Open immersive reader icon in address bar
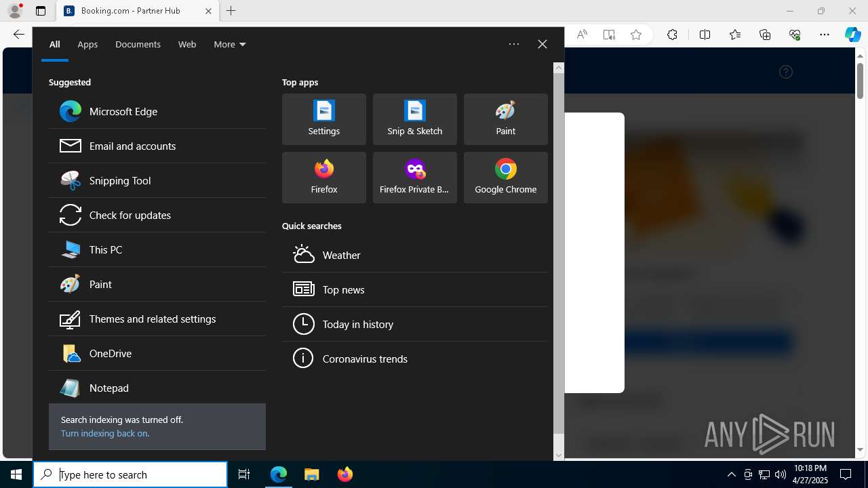 (x=609, y=35)
